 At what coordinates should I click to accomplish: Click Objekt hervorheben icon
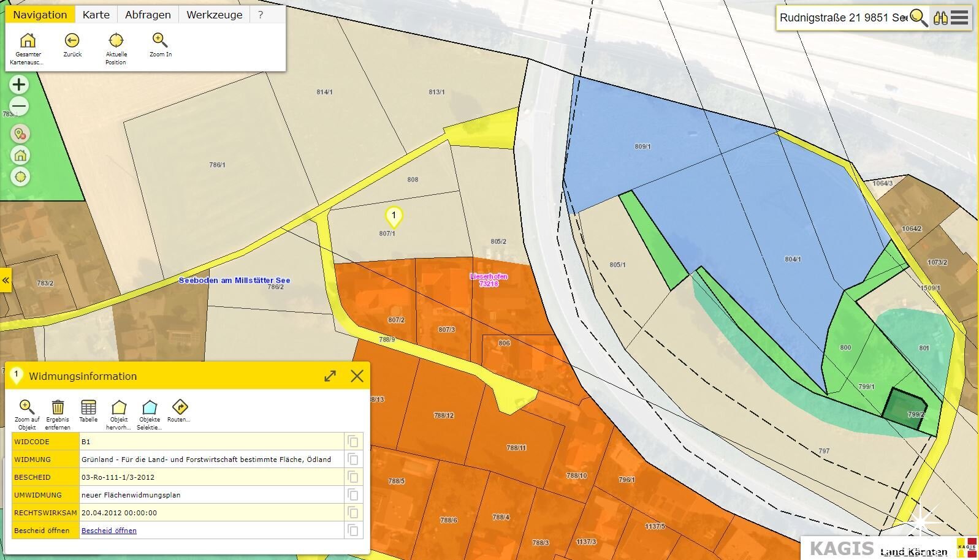119,407
